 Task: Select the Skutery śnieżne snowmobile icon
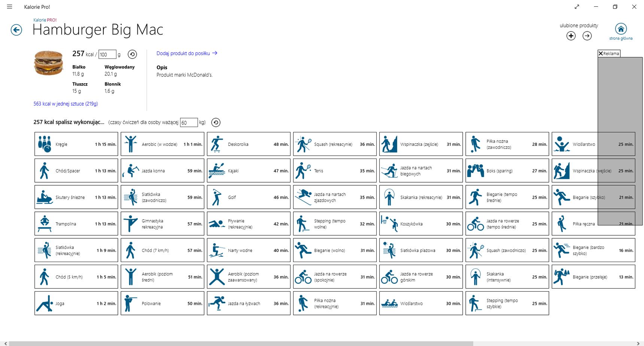tap(45, 197)
